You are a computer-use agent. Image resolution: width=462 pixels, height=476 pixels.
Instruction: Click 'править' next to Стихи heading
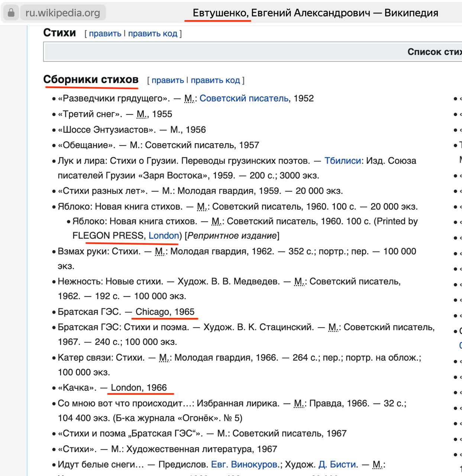(x=105, y=33)
